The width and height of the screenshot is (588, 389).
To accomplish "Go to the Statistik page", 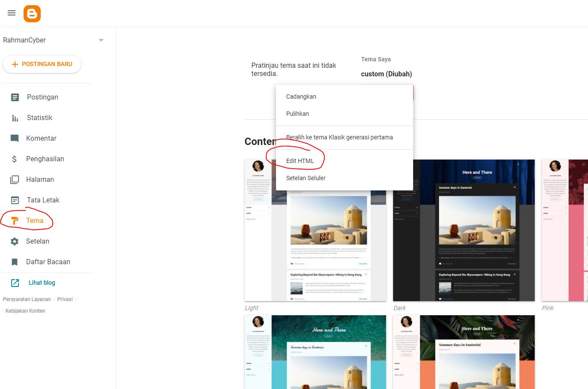I will click(39, 118).
